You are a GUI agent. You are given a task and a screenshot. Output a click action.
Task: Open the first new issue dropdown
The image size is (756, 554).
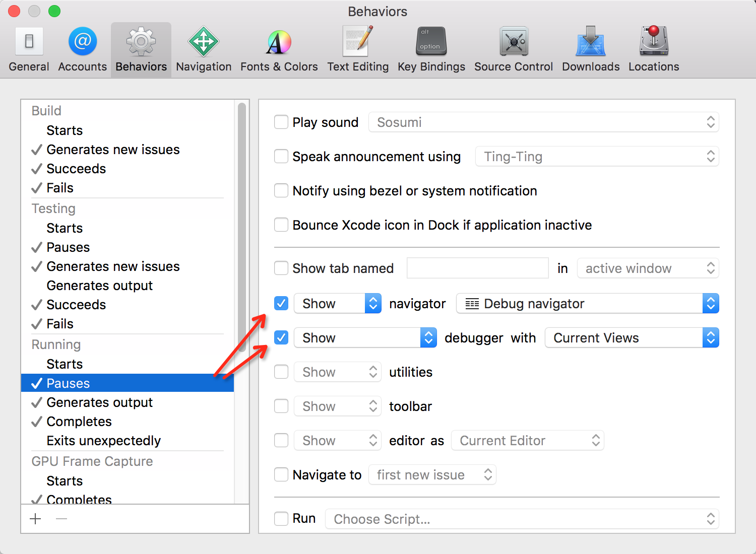[x=432, y=474]
